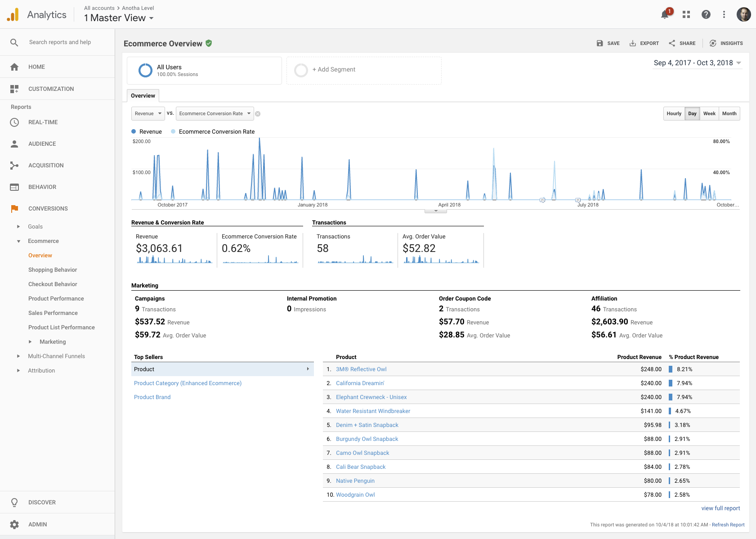Open the 3M Reflective Owl product link

coord(361,369)
